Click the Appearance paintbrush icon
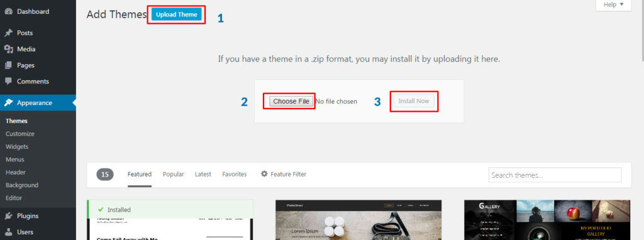The image size is (644, 240). [x=8, y=102]
